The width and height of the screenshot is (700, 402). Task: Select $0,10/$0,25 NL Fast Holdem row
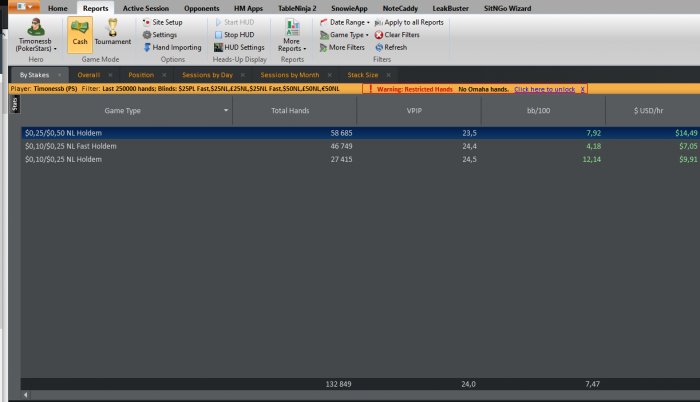coord(360,146)
